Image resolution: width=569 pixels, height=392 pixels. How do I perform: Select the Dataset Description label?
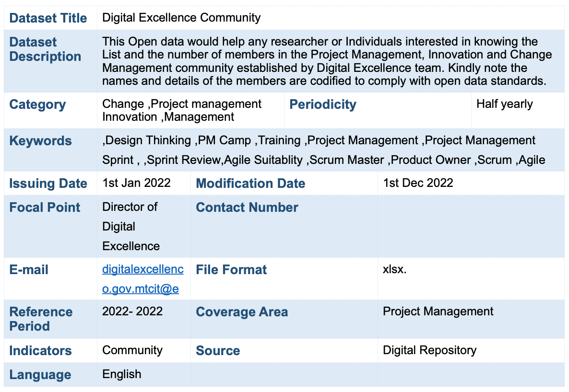[45, 49]
